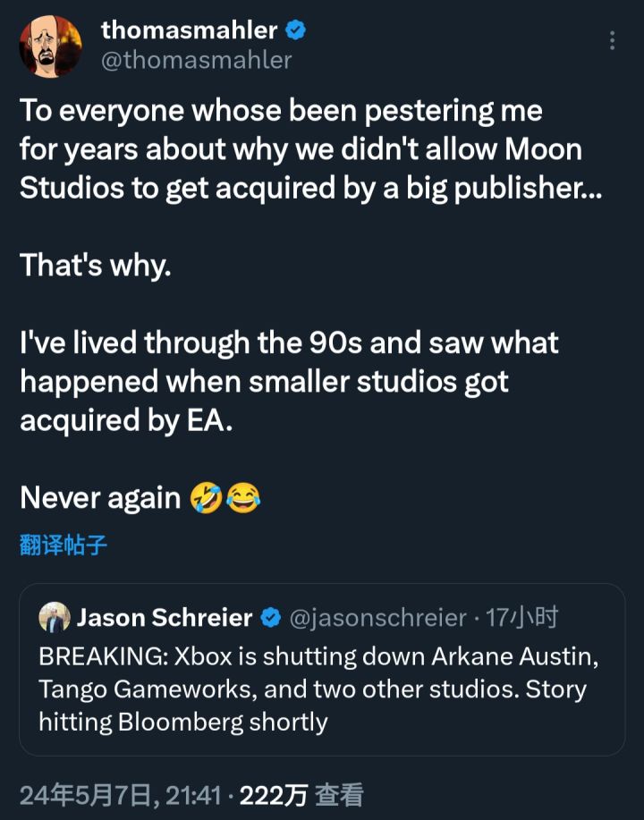Tap Jason Schreier's small avatar

(55, 617)
